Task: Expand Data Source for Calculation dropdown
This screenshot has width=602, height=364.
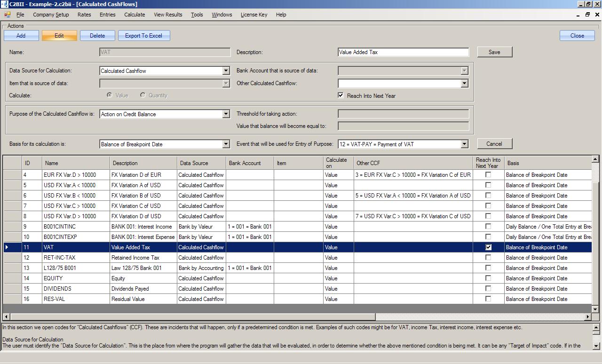Action: point(226,71)
